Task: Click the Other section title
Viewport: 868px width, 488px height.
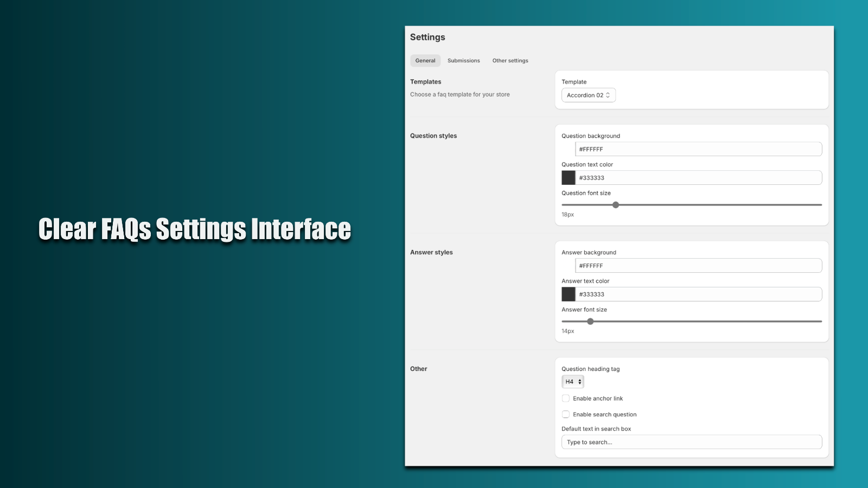Action: click(419, 369)
